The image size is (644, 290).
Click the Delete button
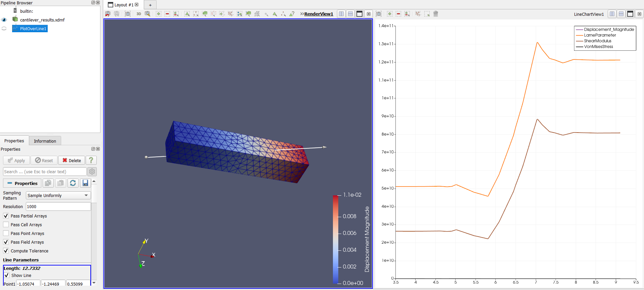pyautogui.click(x=72, y=160)
